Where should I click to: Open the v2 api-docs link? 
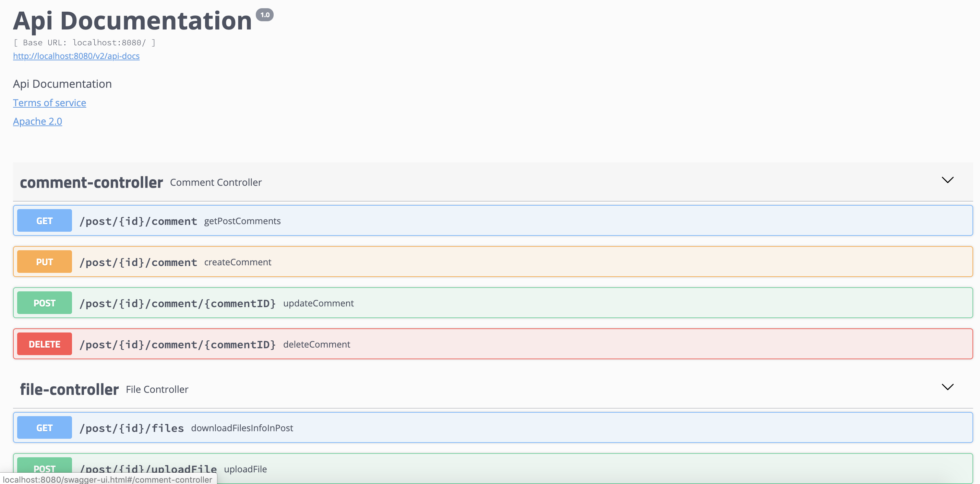point(76,56)
